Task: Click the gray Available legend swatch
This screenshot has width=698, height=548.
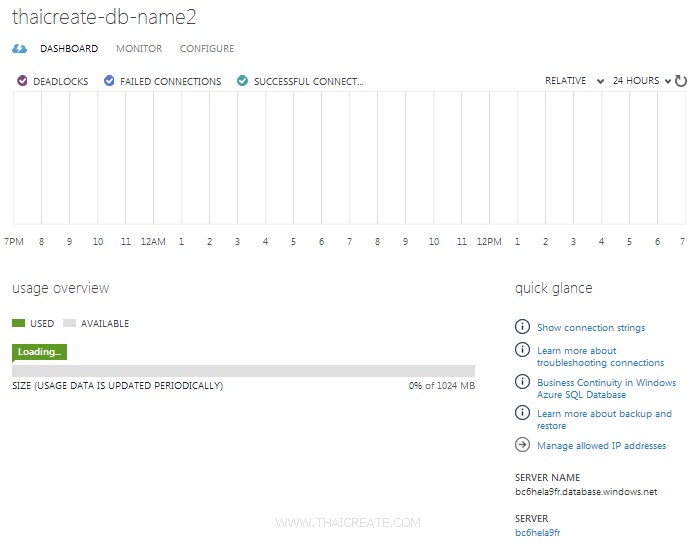Action: [x=69, y=323]
